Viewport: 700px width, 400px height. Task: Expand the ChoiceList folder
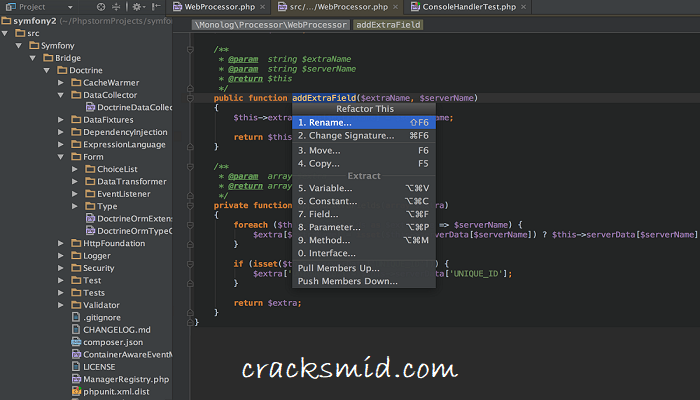pos(75,169)
